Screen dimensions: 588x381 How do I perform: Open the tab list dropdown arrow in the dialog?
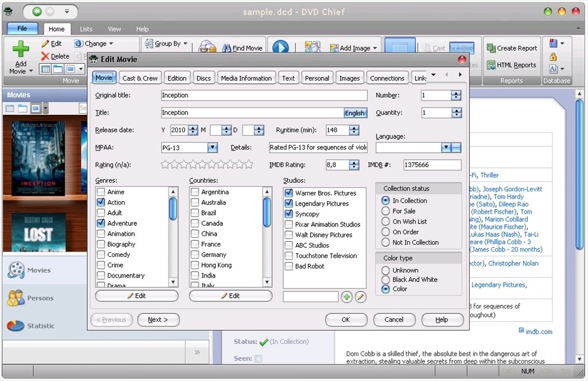(x=434, y=75)
